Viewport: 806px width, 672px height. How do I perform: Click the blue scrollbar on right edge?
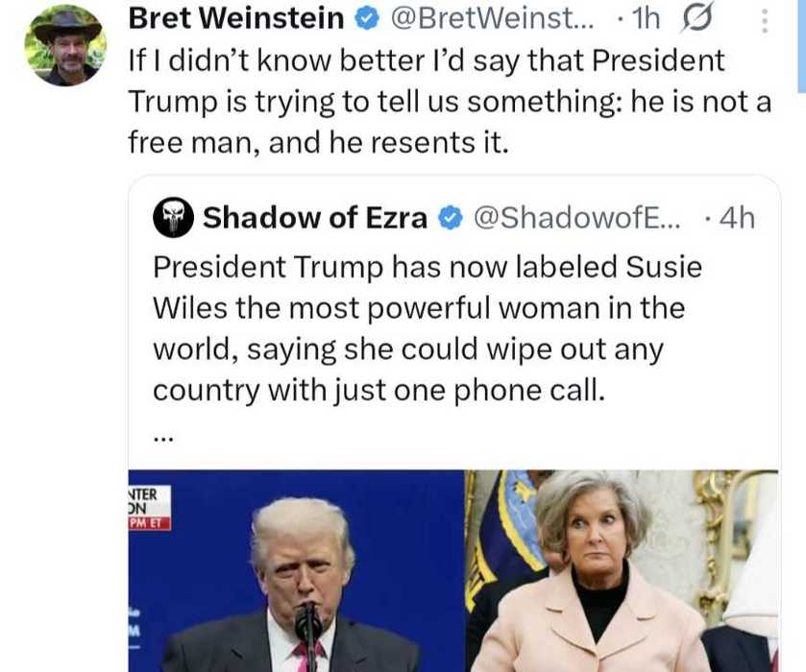click(x=802, y=46)
